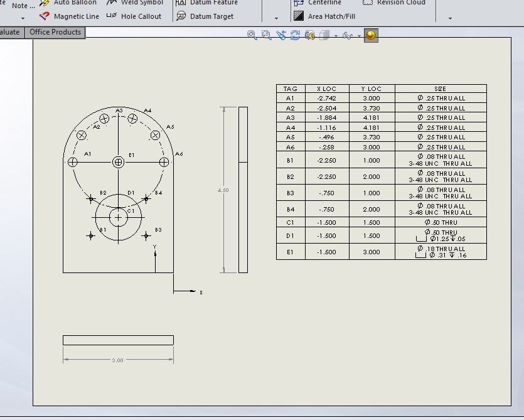
Task: Click the Display Style cube icon
Action: point(324,36)
